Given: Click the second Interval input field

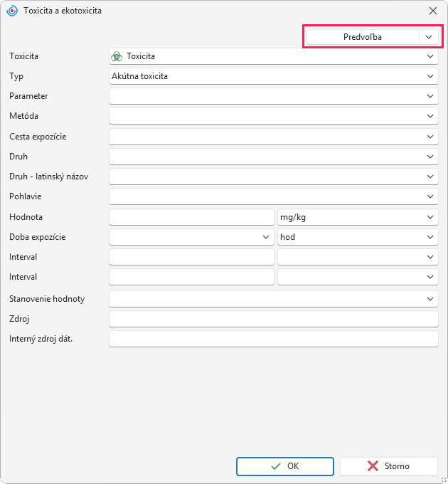Looking at the screenshot, I should click(x=191, y=277).
